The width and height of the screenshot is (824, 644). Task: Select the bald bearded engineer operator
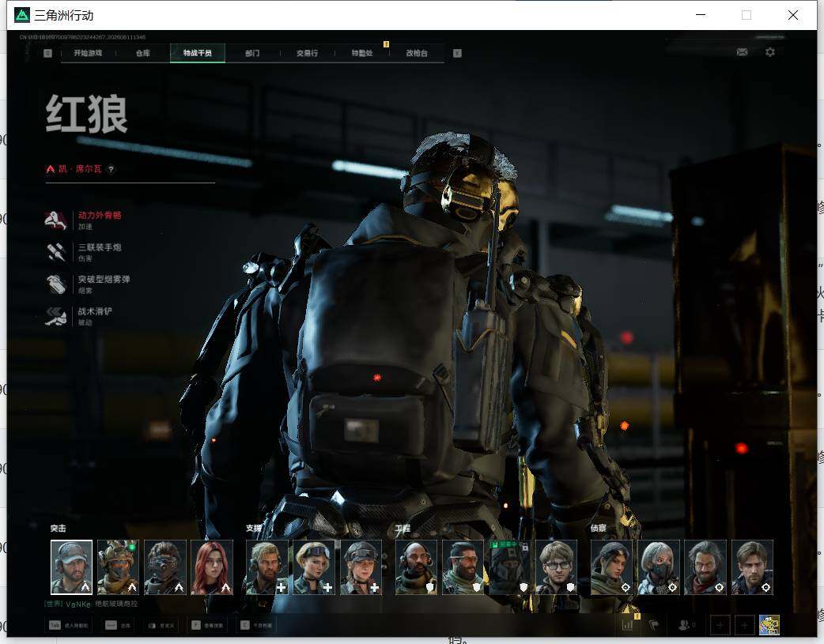click(x=416, y=567)
